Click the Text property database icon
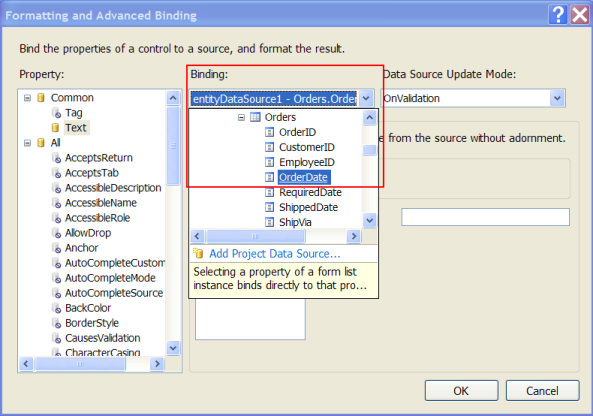The width and height of the screenshot is (593, 416). click(x=56, y=128)
